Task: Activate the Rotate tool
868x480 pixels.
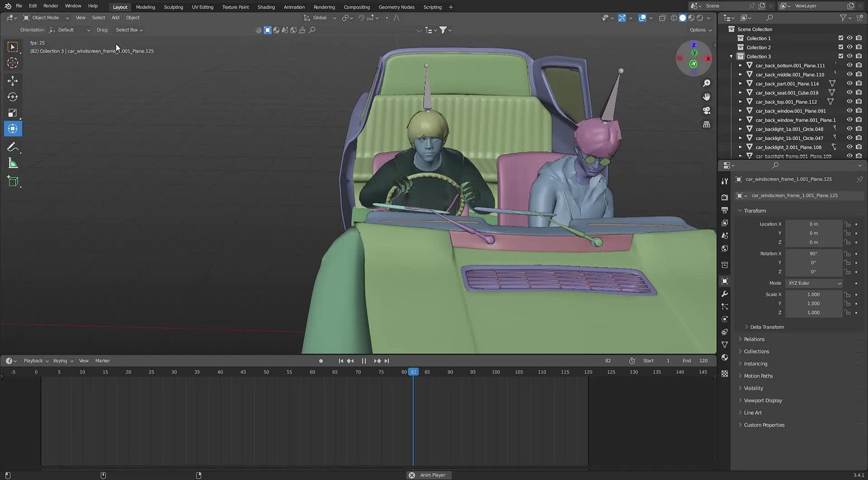Action: [13, 97]
